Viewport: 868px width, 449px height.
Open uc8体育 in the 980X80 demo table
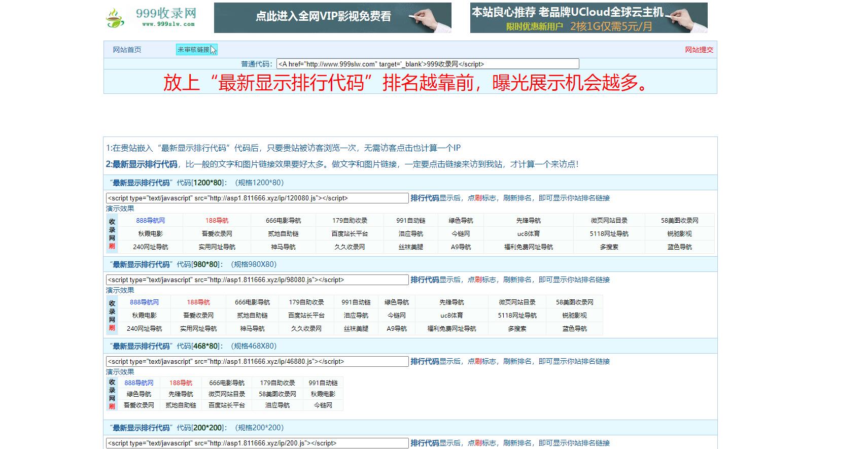pos(452,316)
